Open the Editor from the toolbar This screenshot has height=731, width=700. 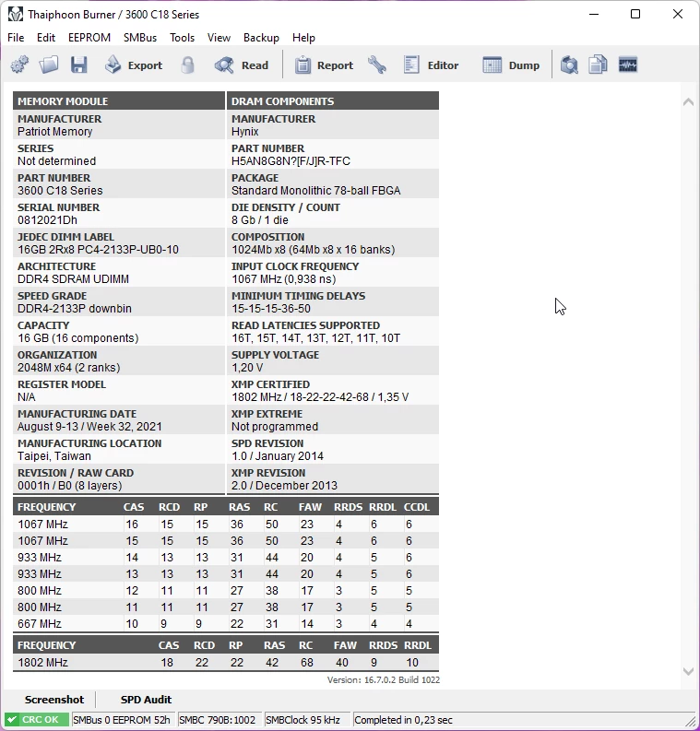point(431,65)
